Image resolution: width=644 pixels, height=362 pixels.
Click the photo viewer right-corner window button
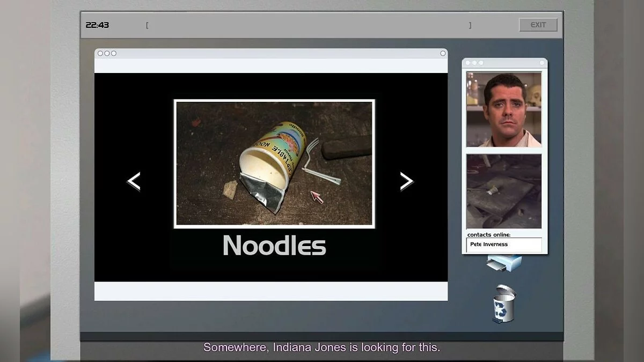(x=443, y=53)
